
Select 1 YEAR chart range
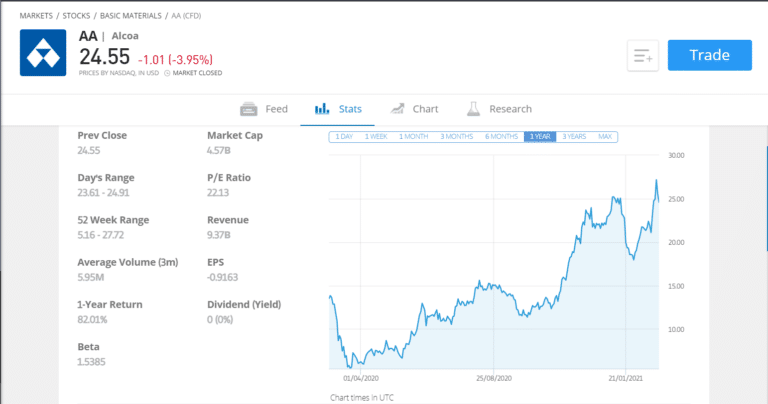click(540, 137)
